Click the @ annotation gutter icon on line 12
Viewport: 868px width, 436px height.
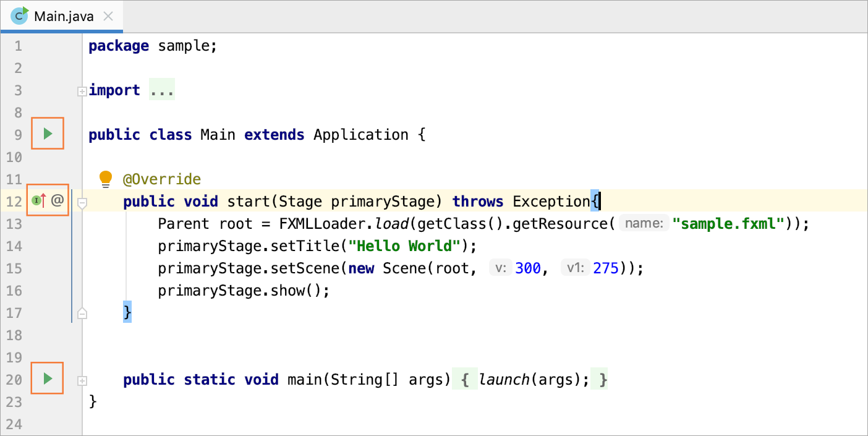(57, 200)
